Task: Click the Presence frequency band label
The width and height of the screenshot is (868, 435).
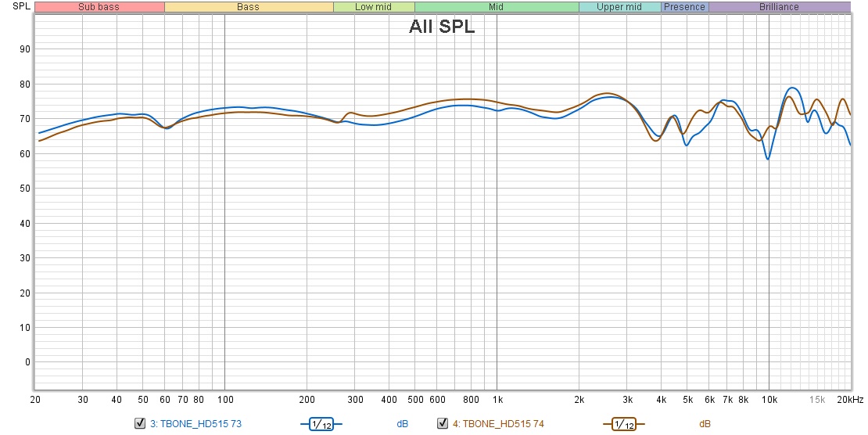Action: point(684,7)
